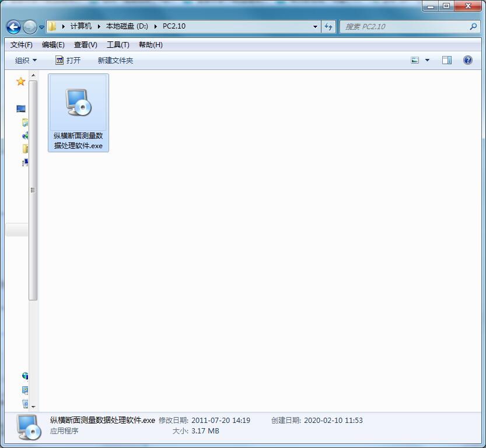Minimize the Explorer window

coord(431,6)
